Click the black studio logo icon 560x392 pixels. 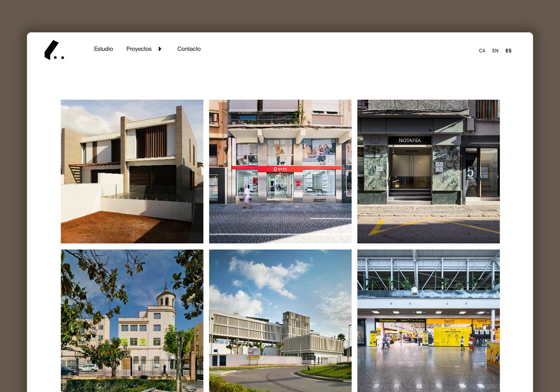click(x=54, y=50)
